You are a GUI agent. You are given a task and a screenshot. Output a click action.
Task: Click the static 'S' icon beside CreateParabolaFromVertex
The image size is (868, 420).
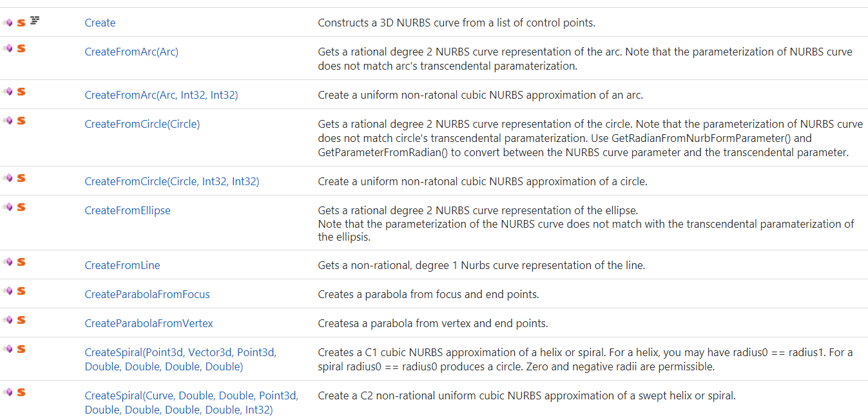[x=21, y=320]
